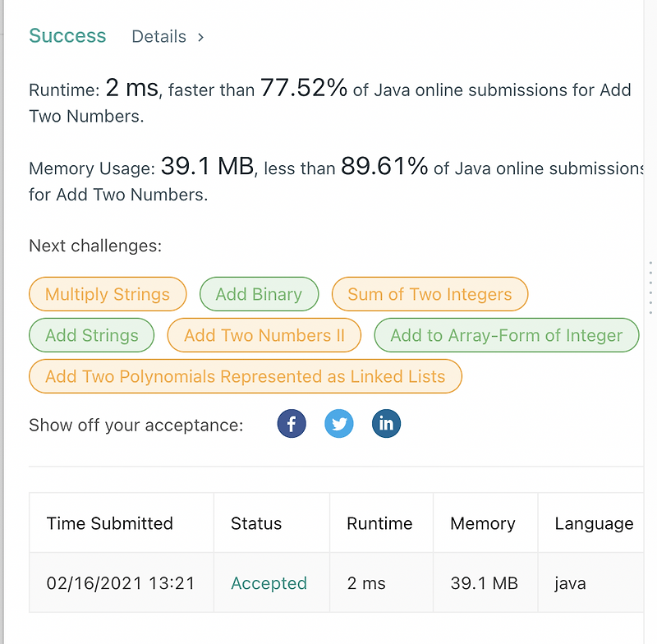
Task: Grab the panel resize dotted handle
Action: pyautogui.click(x=650, y=287)
